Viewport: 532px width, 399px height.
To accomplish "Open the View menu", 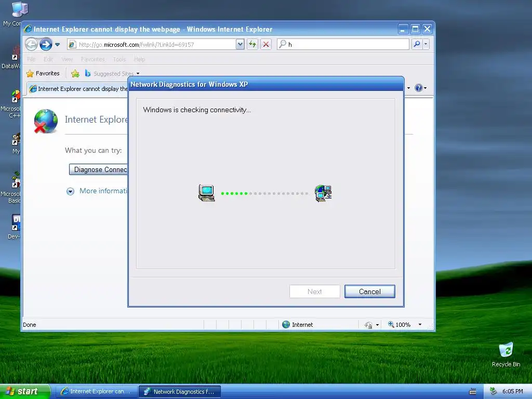I will pyautogui.click(x=67, y=59).
